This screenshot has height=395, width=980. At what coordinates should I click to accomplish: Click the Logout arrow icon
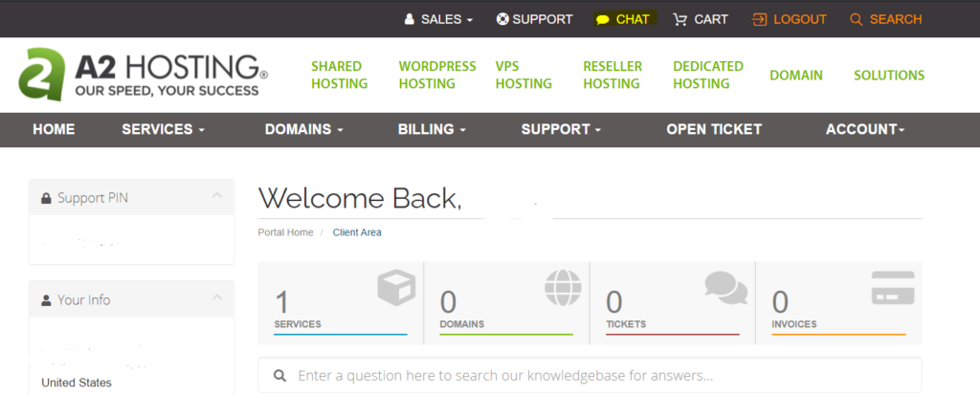759,19
